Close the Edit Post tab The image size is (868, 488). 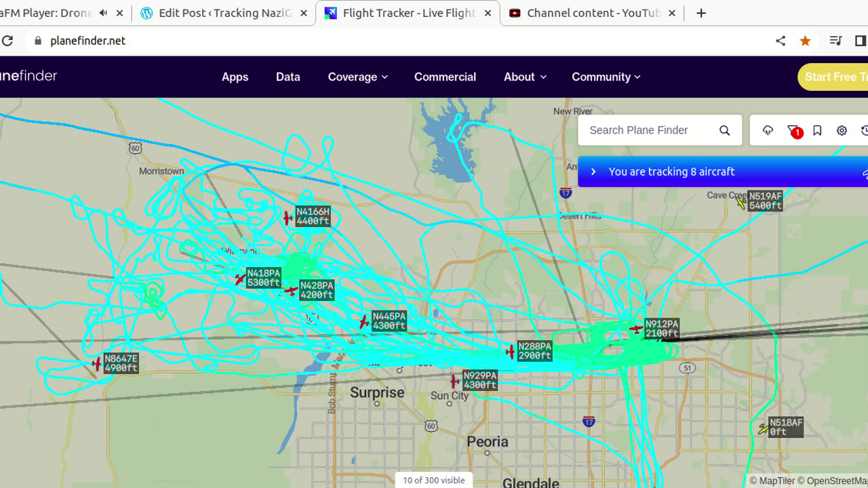(303, 13)
